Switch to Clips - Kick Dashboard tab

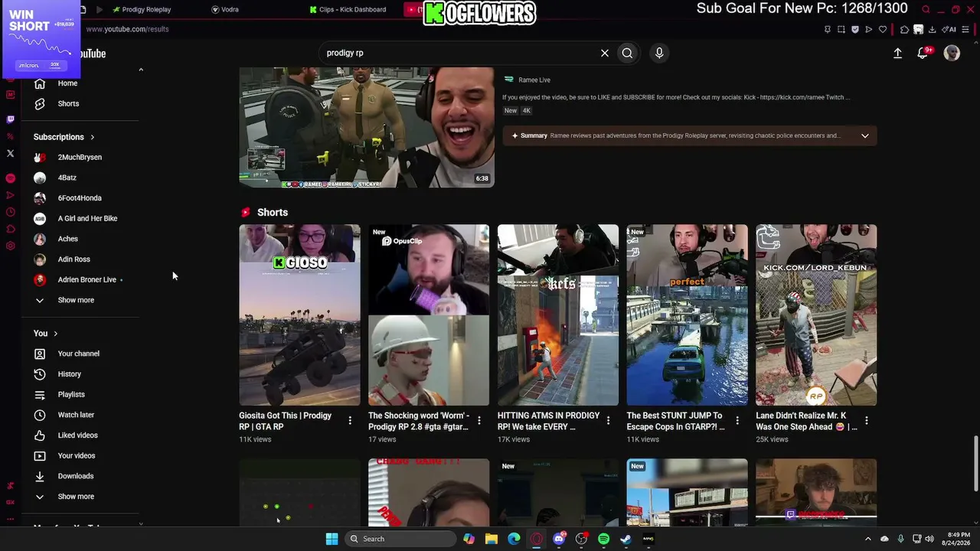pyautogui.click(x=348, y=9)
